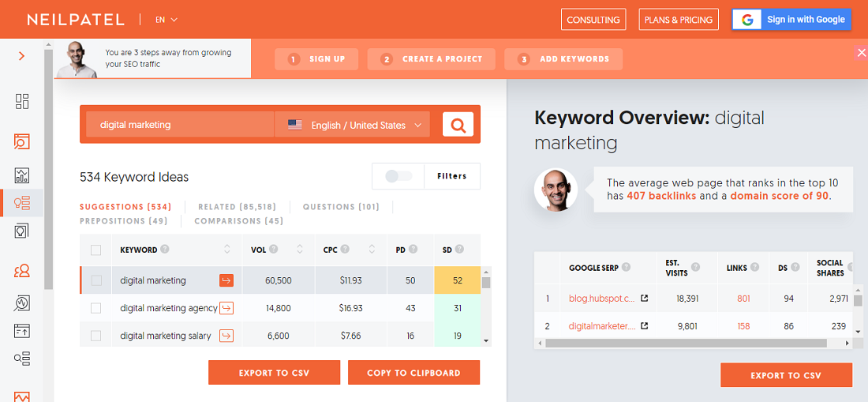Open the traffic analyzer chart icon in sidebar
Screen dimensions: 868x402
coord(21,175)
